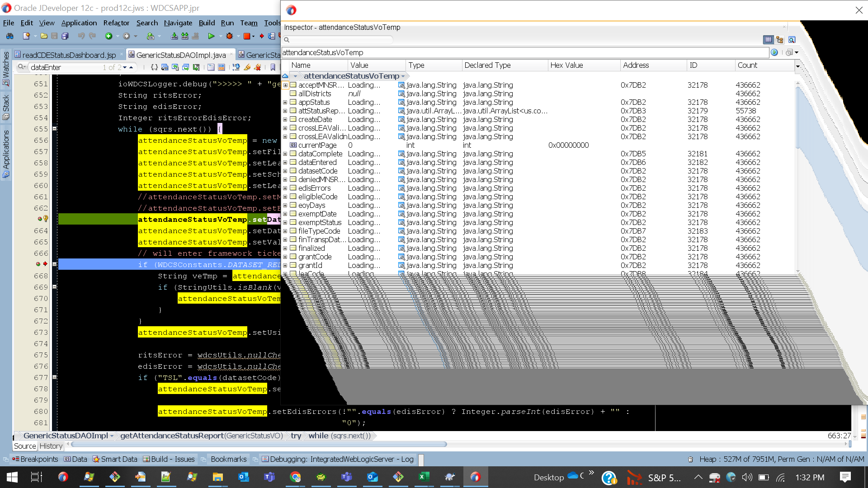This screenshot has width=868, height=488.
Task: Click the red Terminate button
Action: point(247,36)
